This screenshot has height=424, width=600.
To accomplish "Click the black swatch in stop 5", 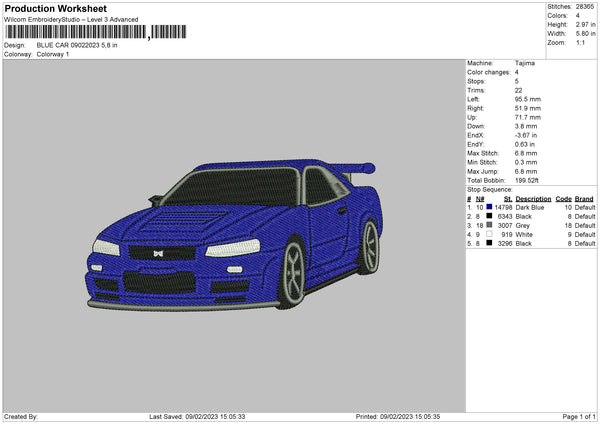I will pyautogui.click(x=489, y=243).
